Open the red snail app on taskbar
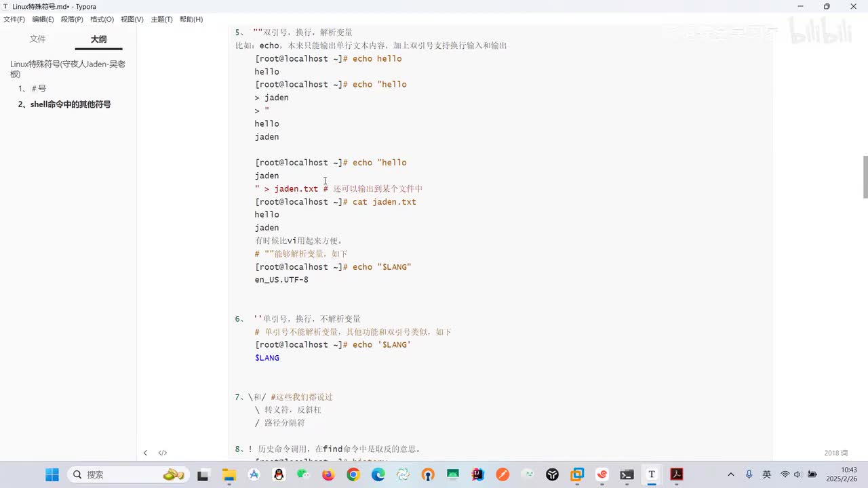Viewport: 868px width, 488px height. [x=602, y=474]
